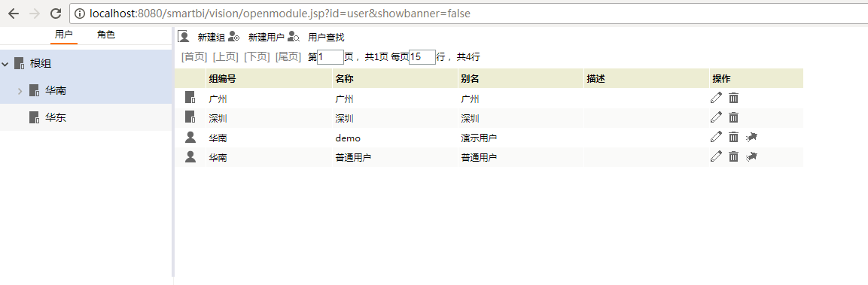The image size is (868, 285).
Task: Delete the 广州 group with trash icon
Action: click(x=733, y=98)
